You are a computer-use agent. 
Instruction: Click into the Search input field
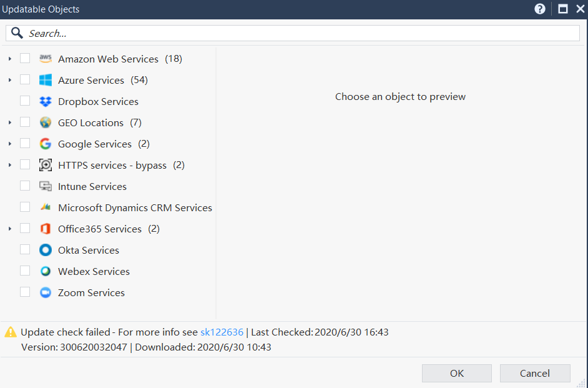(300, 33)
